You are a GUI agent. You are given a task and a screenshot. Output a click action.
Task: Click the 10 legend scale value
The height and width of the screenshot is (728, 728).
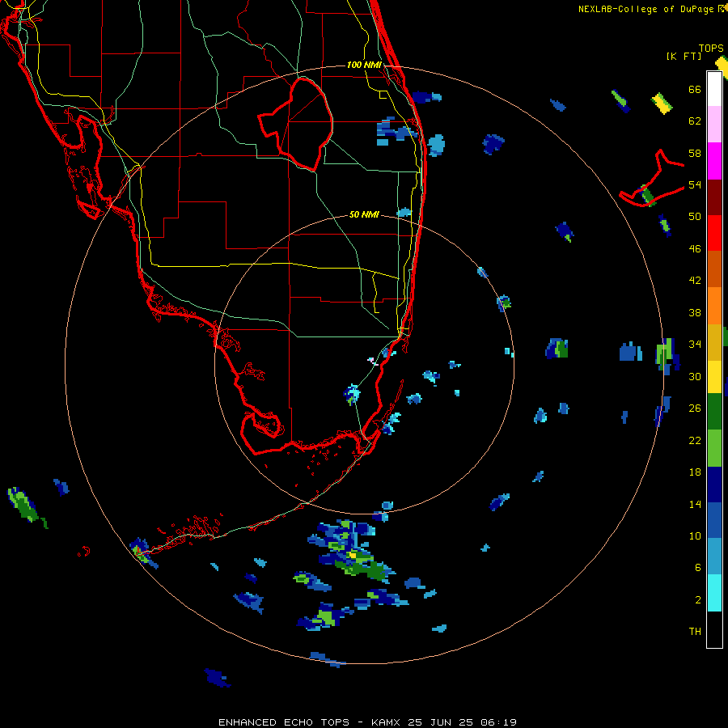(x=695, y=536)
